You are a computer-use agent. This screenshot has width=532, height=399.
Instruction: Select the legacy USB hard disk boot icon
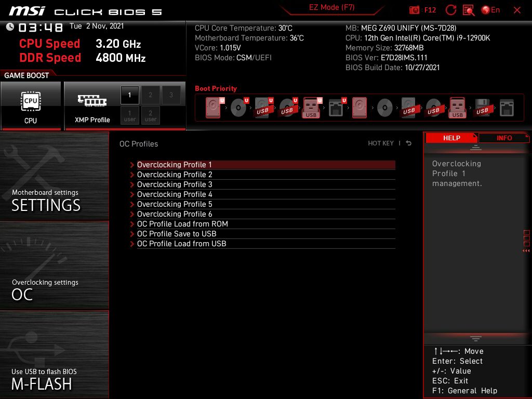click(x=410, y=108)
